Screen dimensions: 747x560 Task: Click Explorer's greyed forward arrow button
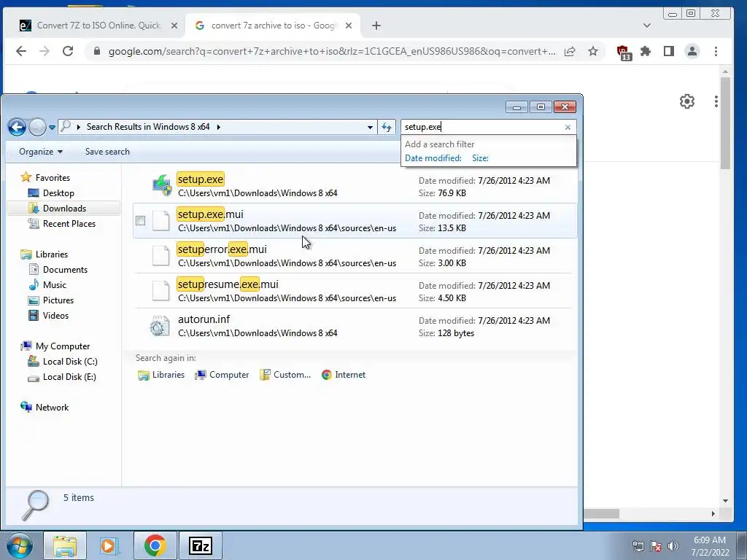tap(37, 127)
